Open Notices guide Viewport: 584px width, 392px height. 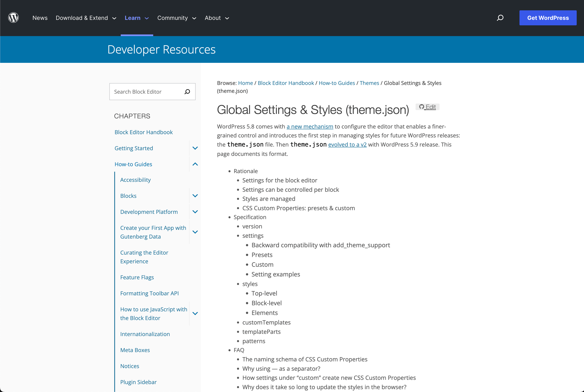click(x=130, y=366)
